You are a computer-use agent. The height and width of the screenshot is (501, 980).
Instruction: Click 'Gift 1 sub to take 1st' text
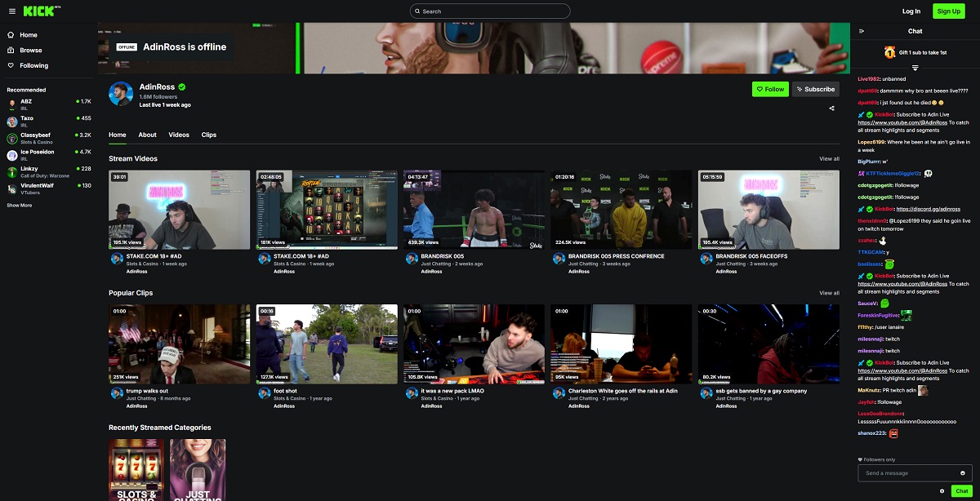923,52
